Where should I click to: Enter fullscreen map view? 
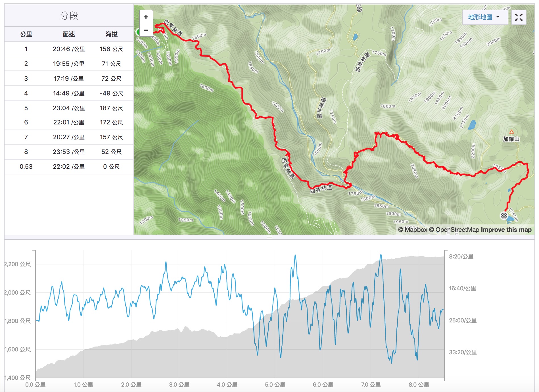click(x=519, y=17)
